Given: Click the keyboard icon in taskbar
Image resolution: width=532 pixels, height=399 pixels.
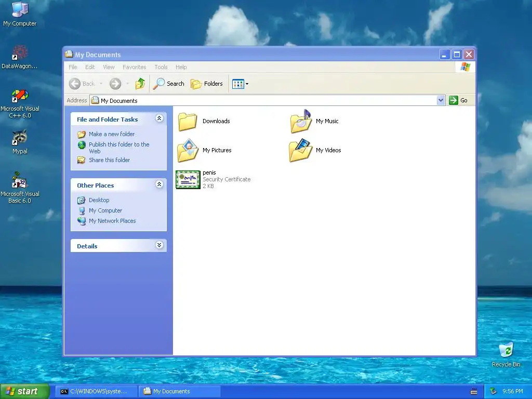Looking at the screenshot, I should [474, 392].
